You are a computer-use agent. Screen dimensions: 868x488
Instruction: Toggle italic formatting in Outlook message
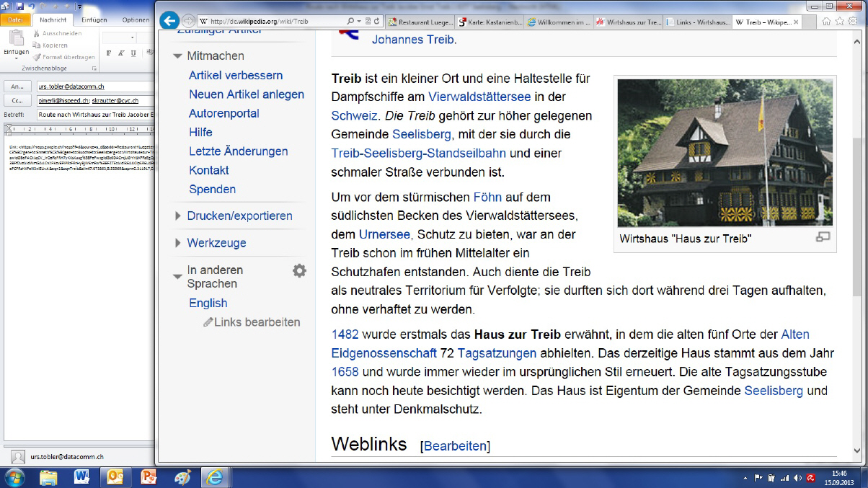(x=121, y=53)
